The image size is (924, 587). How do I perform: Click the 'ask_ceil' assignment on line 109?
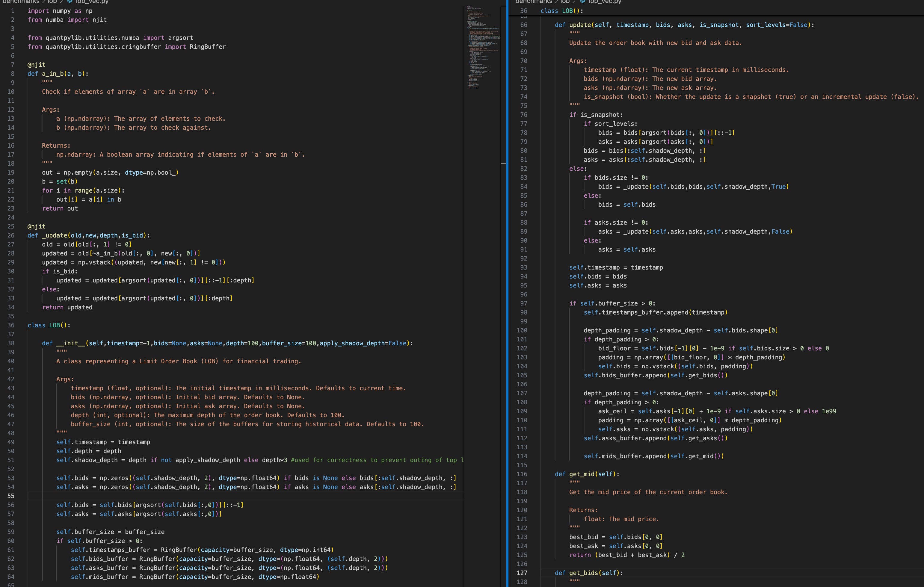coord(717,411)
